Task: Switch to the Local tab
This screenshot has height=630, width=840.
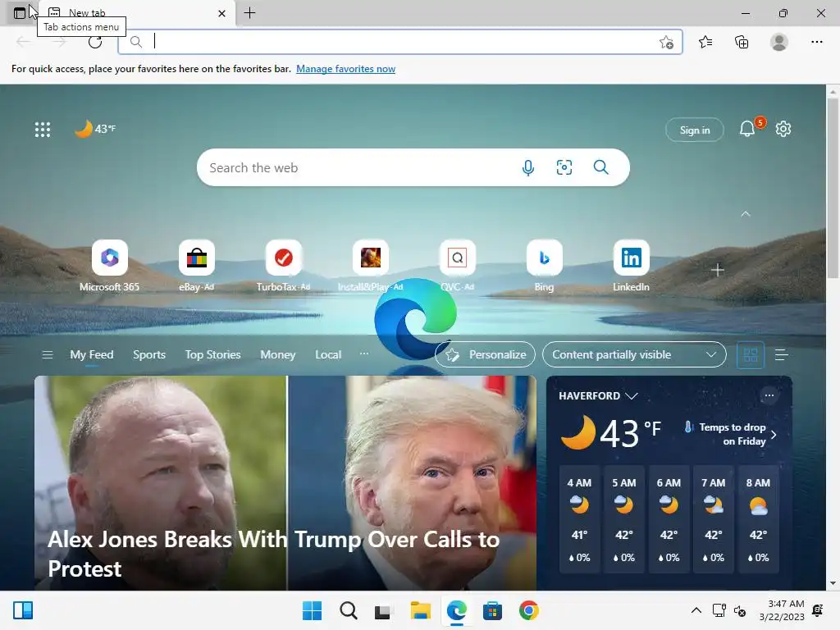Action: [x=328, y=354]
